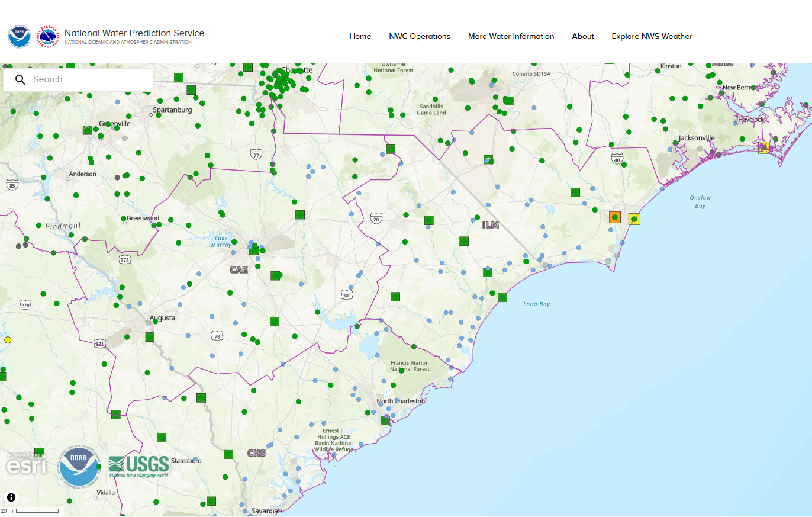Image resolution: width=812 pixels, height=517 pixels.
Task: Open the NWC Operations menu
Action: point(420,37)
